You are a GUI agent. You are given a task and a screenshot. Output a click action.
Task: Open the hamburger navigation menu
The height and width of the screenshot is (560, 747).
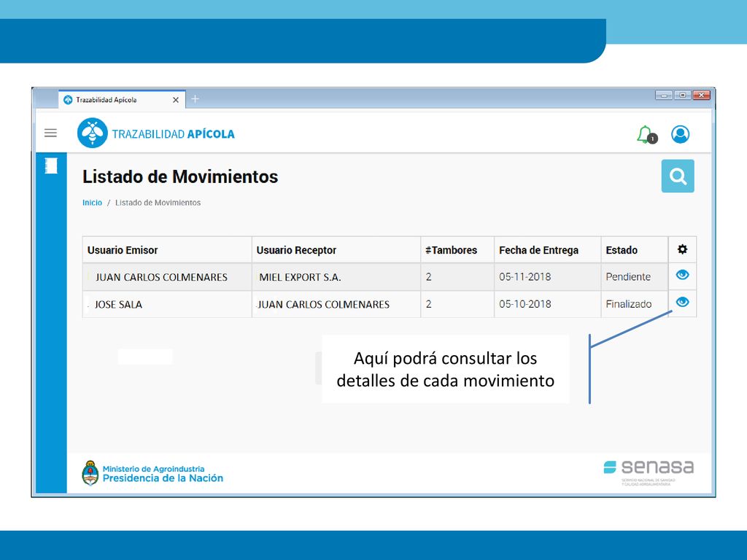[50, 133]
